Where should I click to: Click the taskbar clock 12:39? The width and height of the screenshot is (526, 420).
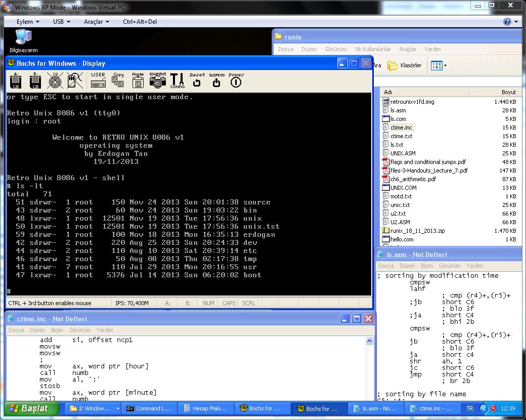click(508, 408)
